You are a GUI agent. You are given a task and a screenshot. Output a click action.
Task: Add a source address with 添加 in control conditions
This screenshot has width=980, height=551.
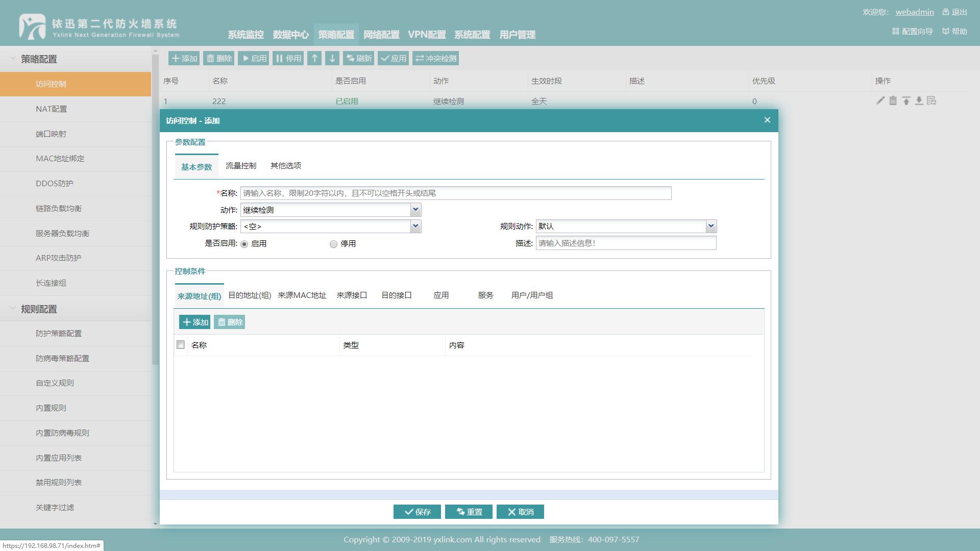195,322
